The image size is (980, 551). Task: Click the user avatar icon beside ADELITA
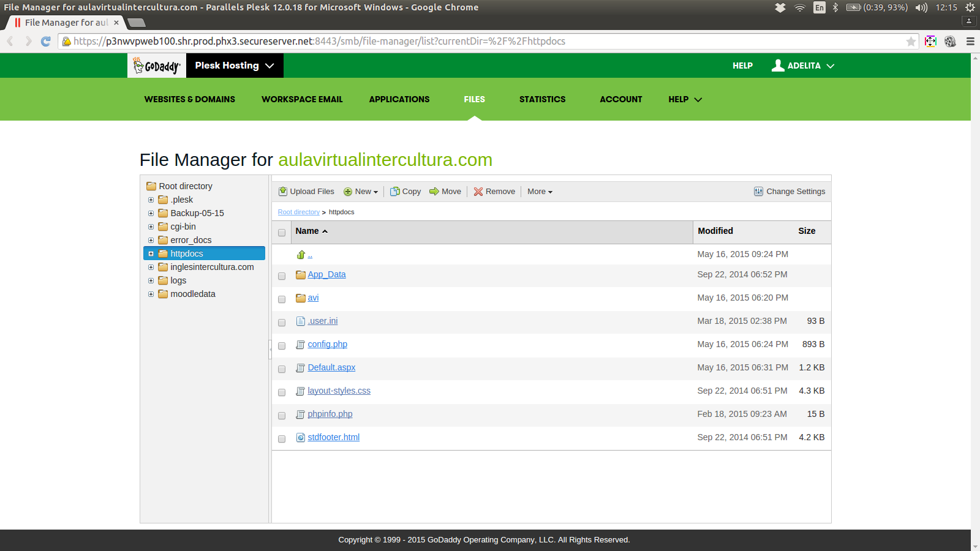tap(778, 66)
